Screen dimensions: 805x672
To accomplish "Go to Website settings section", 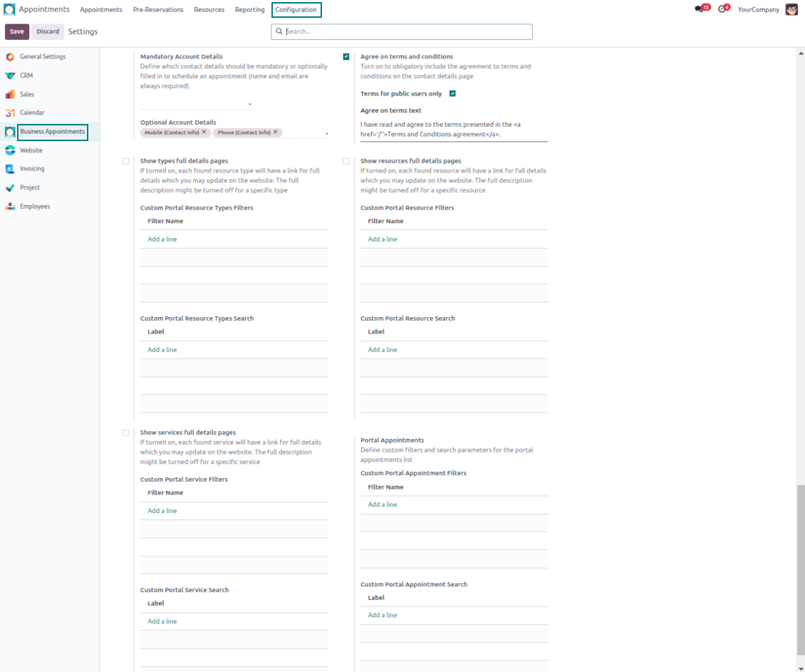I will pos(31,150).
